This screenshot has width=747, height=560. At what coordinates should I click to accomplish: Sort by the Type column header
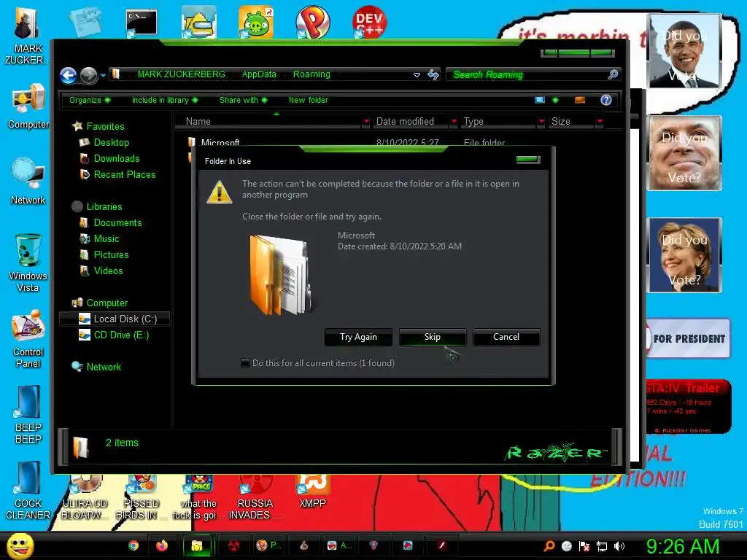pos(498,122)
